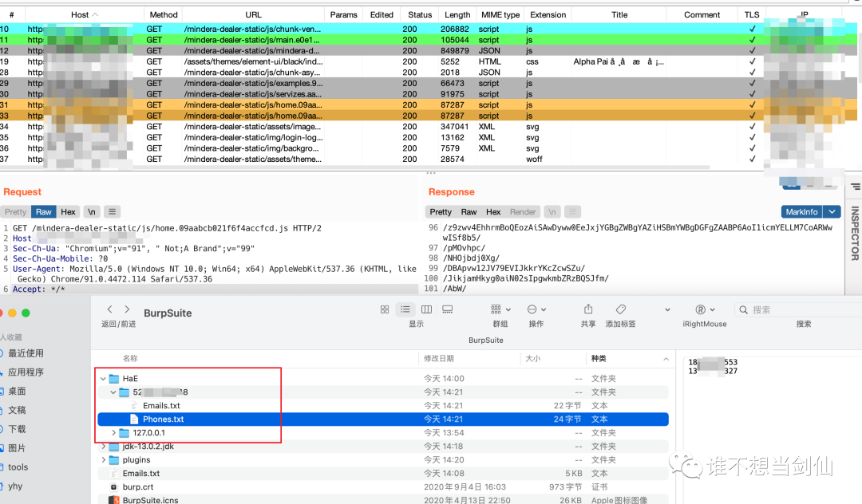
Task: Open the vertical INSPECTOR panel
Action: coord(855,233)
